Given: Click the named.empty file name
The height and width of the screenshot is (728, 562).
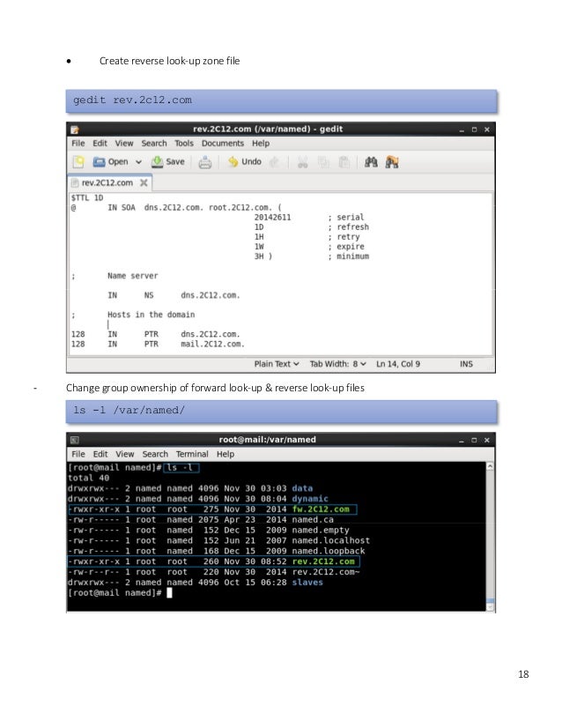Looking at the screenshot, I should (321, 531).
